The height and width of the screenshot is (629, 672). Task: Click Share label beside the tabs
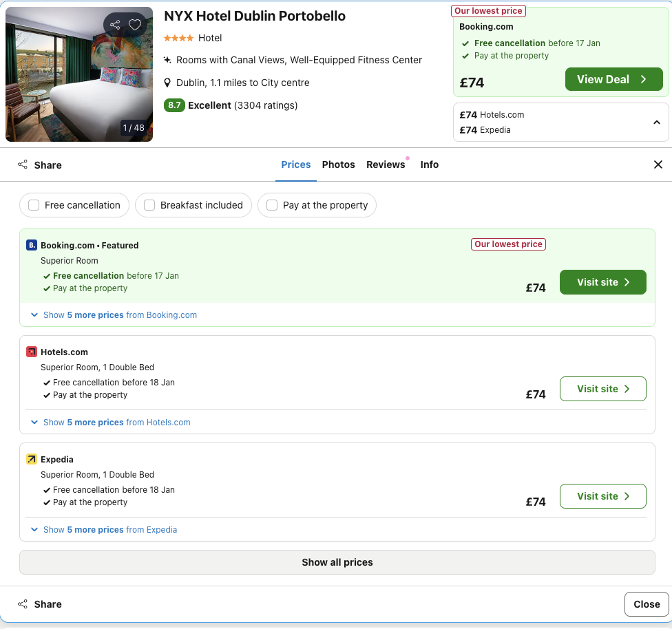(x=48, y=165)
